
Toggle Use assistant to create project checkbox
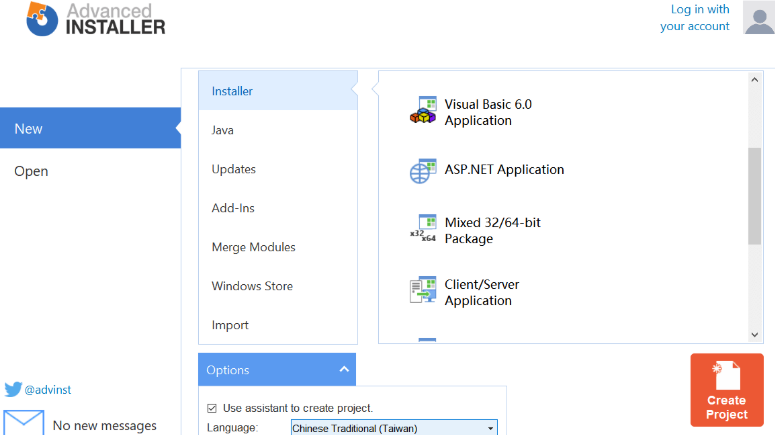point(212,408)
